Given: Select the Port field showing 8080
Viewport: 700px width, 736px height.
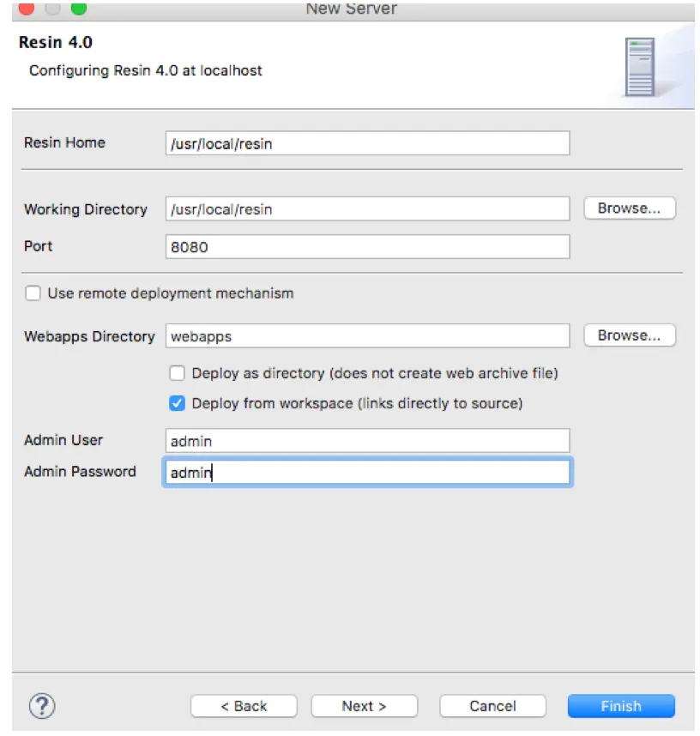Looking at the screenshot, I should click(x=368, y=247).
